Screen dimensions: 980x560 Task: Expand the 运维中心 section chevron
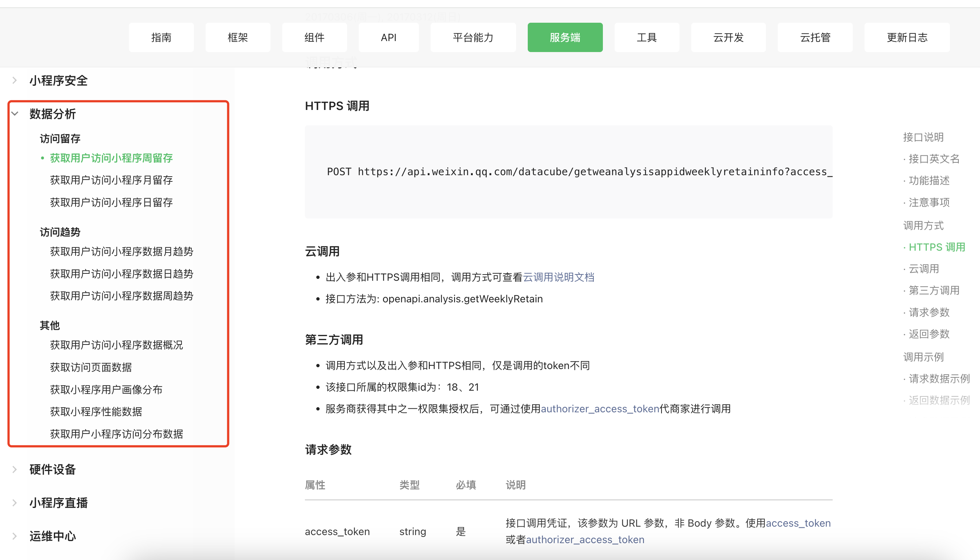pos(15,536)
